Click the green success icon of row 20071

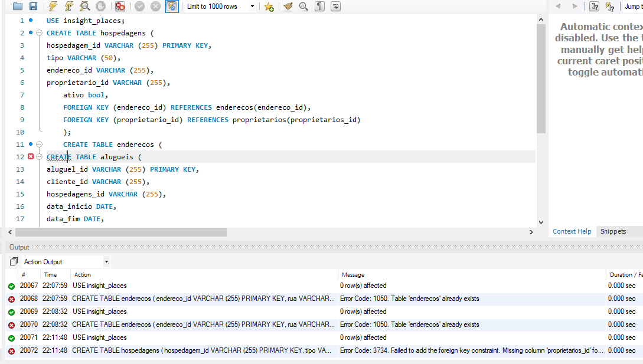11,338
